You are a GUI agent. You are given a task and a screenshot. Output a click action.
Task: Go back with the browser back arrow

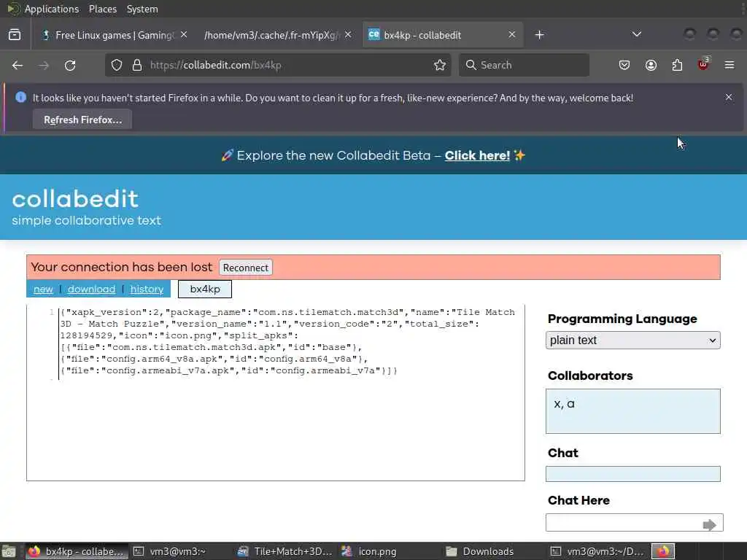[18, 65]
